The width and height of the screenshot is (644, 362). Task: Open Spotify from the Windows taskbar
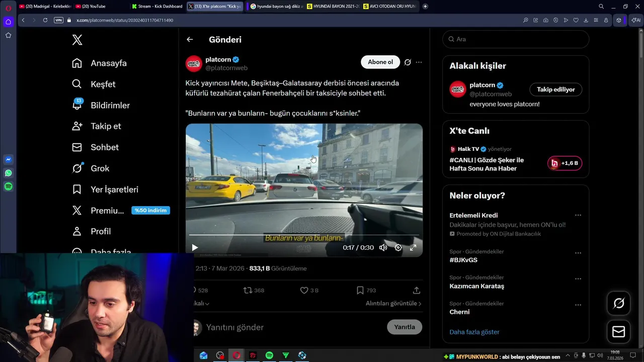pyautogui.click(x=269, y=355)
